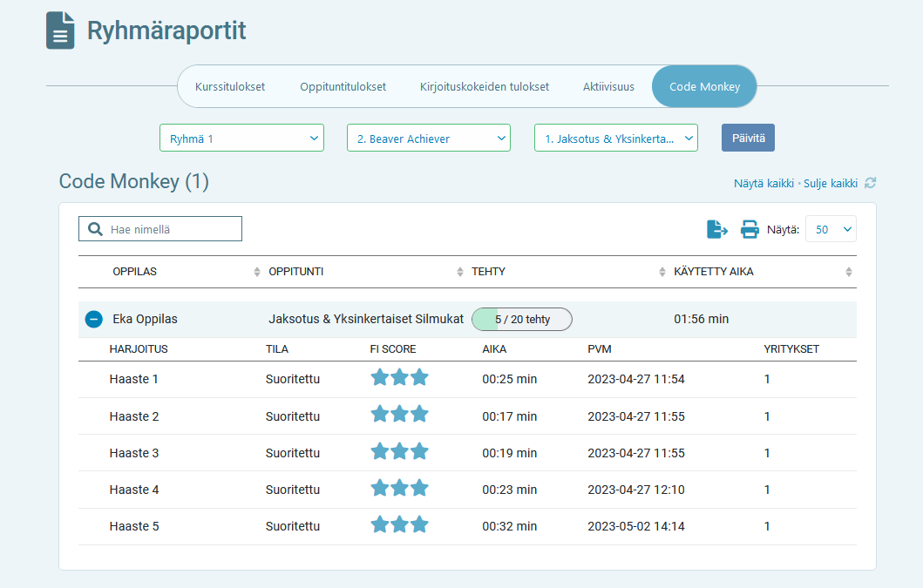Sort by Oppitunti column arrows
The height and width of the screenshot is (588, 923).
(460, 272)
